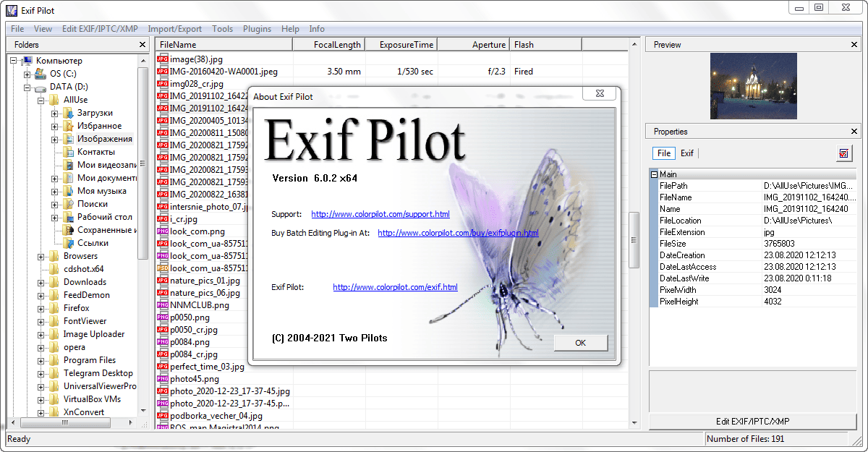Select the XnConvert folder
The height and width of the screenshot is (452, 868).
click(x=84, y=412)
